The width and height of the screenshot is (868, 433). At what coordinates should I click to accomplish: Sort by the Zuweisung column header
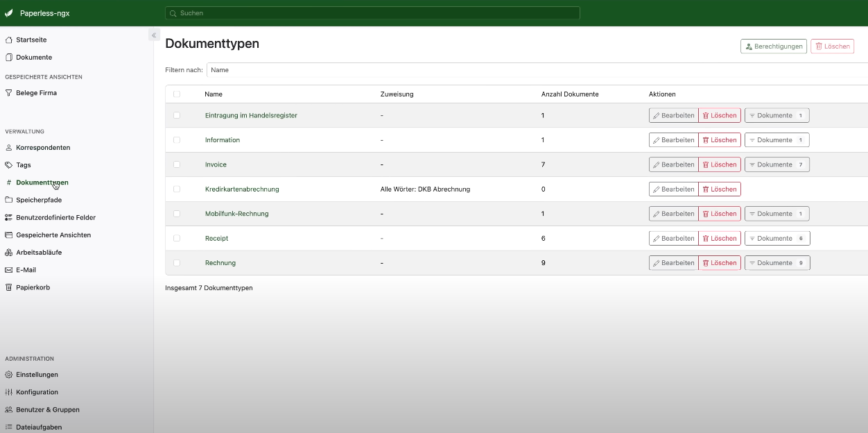397,94
